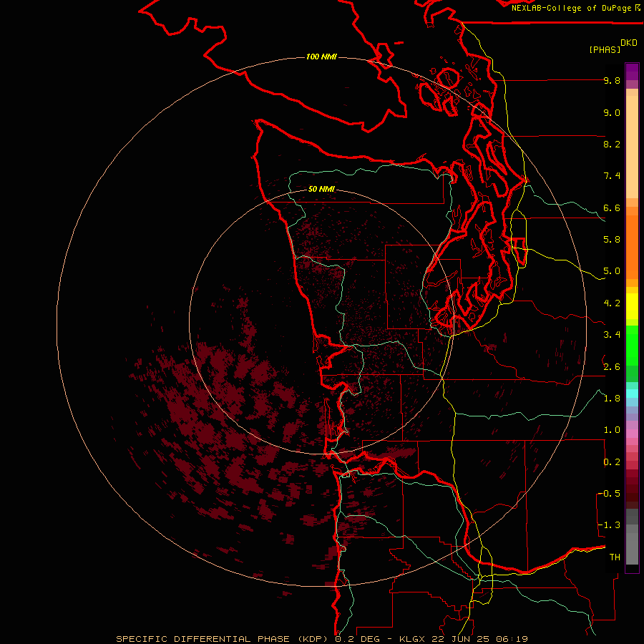The height and width of the screenshot is (644, 644).
Task: Click the (KDP) abbreviation in caption
Action: pos(313,639)
